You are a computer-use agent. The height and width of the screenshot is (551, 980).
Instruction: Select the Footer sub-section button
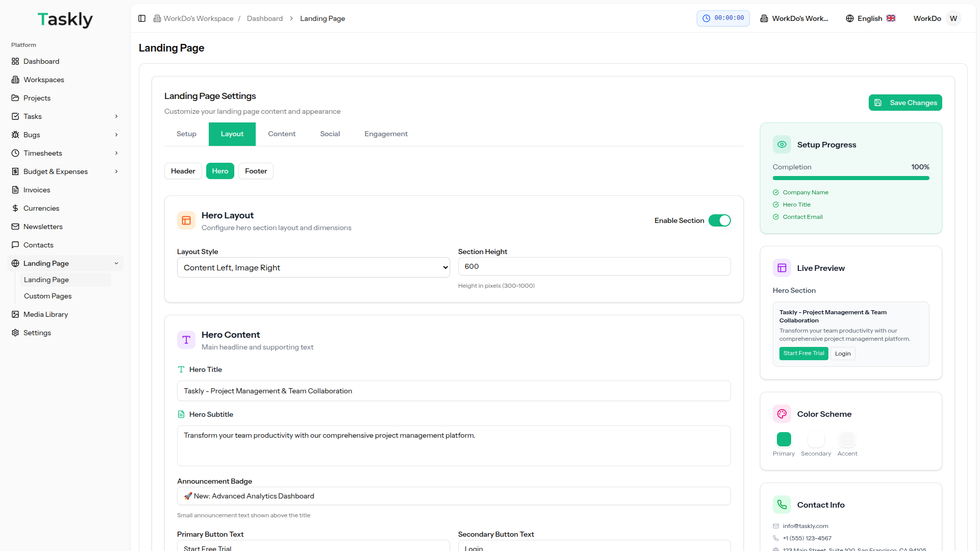pos(256,171)
